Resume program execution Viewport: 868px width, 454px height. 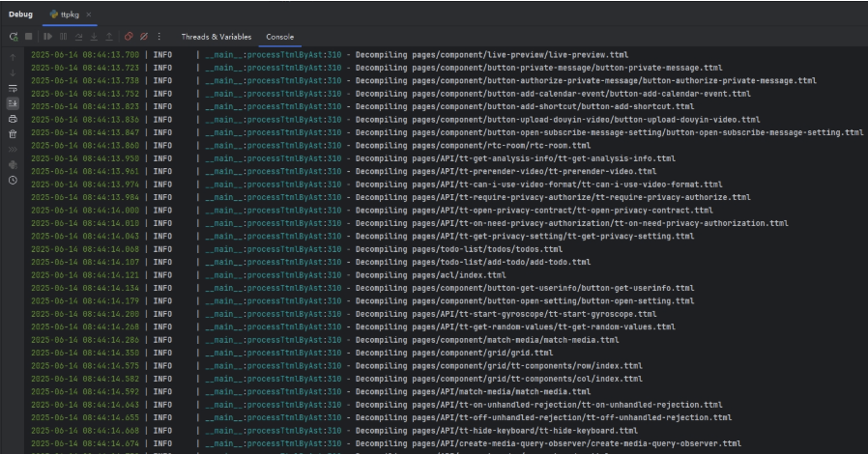pos(47,37)
